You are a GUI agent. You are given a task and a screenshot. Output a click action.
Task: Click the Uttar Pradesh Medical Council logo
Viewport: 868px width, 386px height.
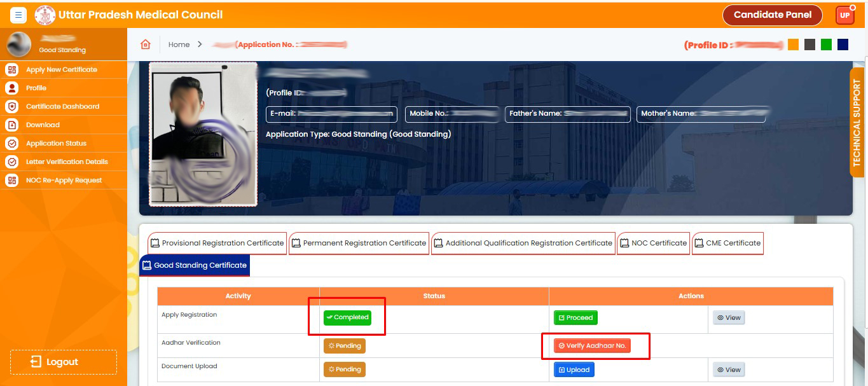pos(45,15)
